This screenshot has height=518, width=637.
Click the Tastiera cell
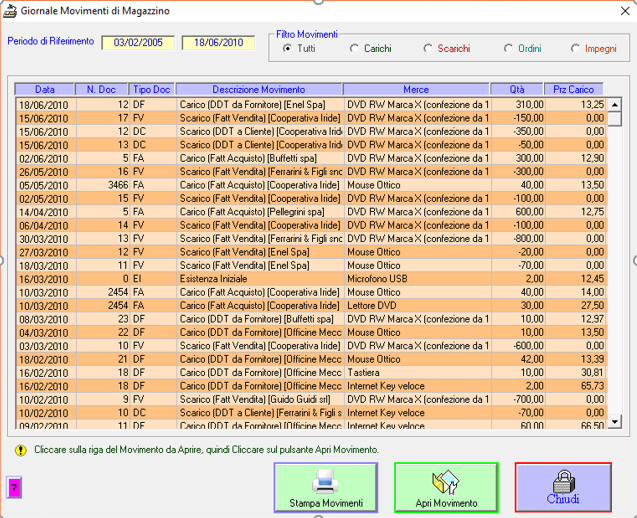[417, 373]
